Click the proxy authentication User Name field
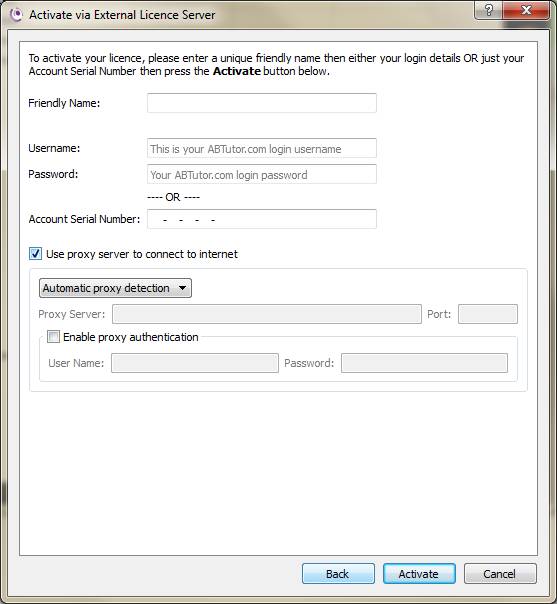This screenshot has height=604, width=557. tap(195, 363)
